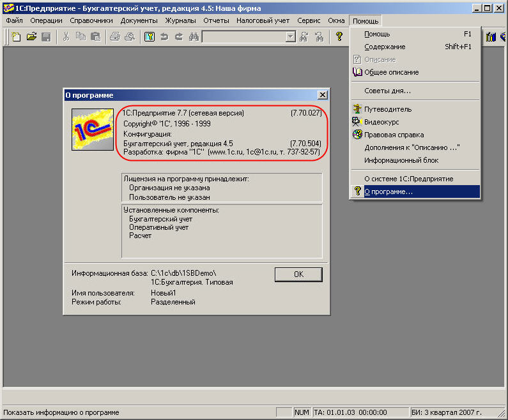This screenshot has width=508, height=420.
Task: Click БИ: 3 квартал 2007 г. status field
Action: (452, 412)
